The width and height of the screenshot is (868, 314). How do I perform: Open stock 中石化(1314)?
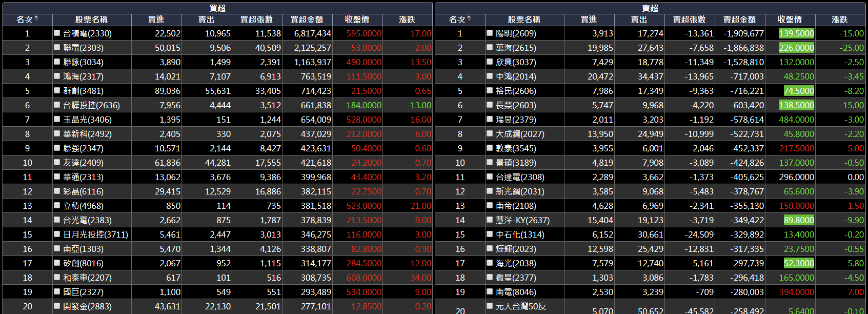[x=520, y=234]
